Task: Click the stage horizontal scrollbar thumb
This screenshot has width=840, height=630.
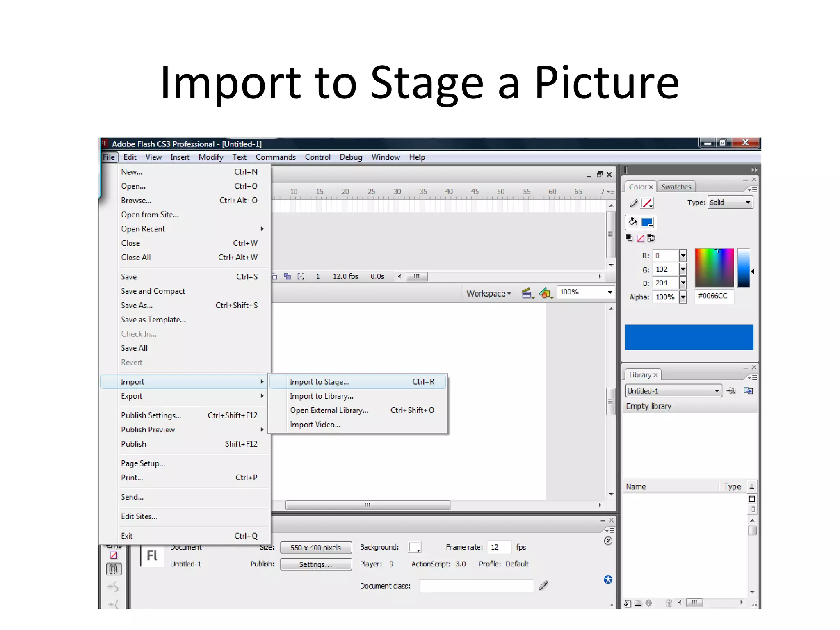Action: [x=368, y=505]
